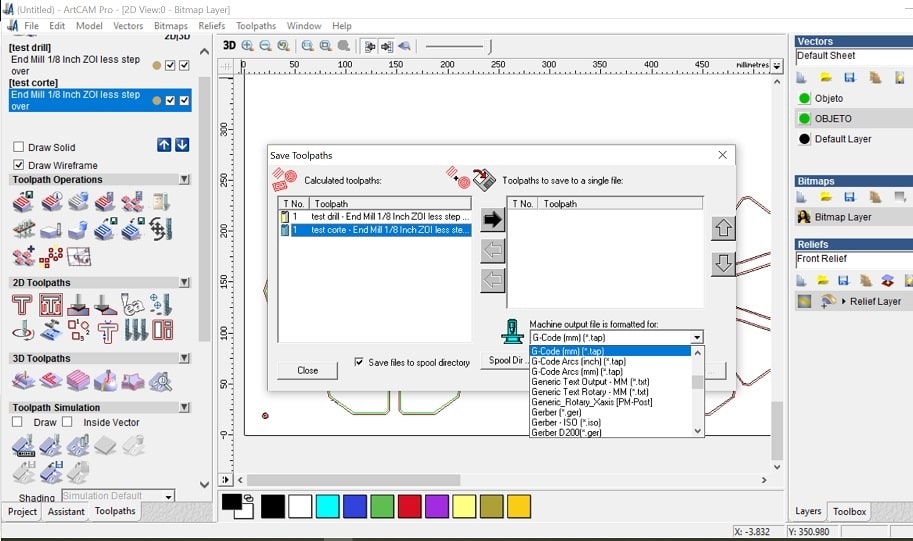
Task: Click the ArtCAM application icon in title bar
Action: pyautogui.click(x=8, y=9)
